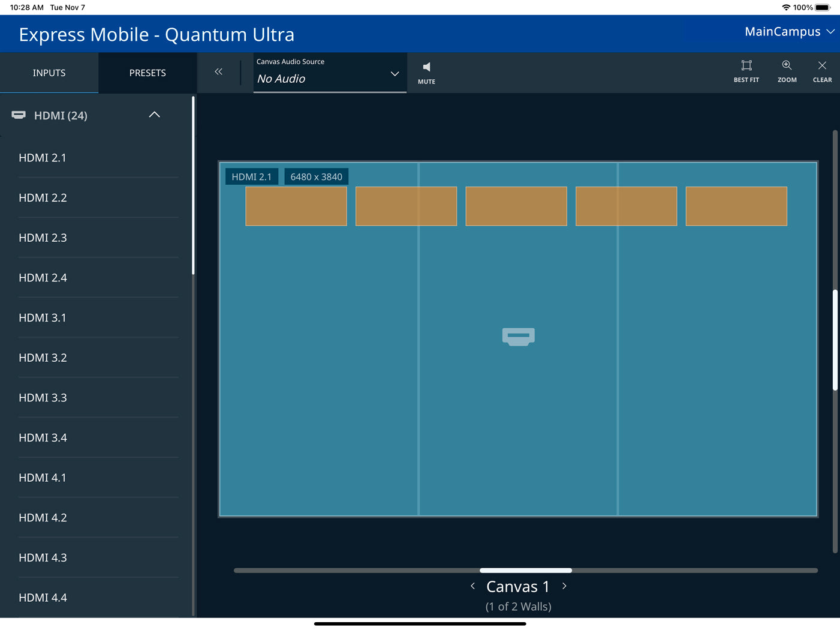This screenshot has width=840, height=630.
Task: Tap the 10:28 AM clock in status bar
Action: [x=27, y=7]
